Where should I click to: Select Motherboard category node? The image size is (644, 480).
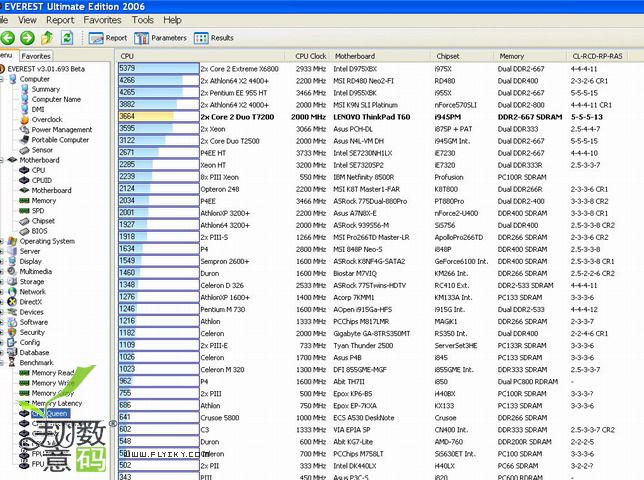tap(39, 160)
